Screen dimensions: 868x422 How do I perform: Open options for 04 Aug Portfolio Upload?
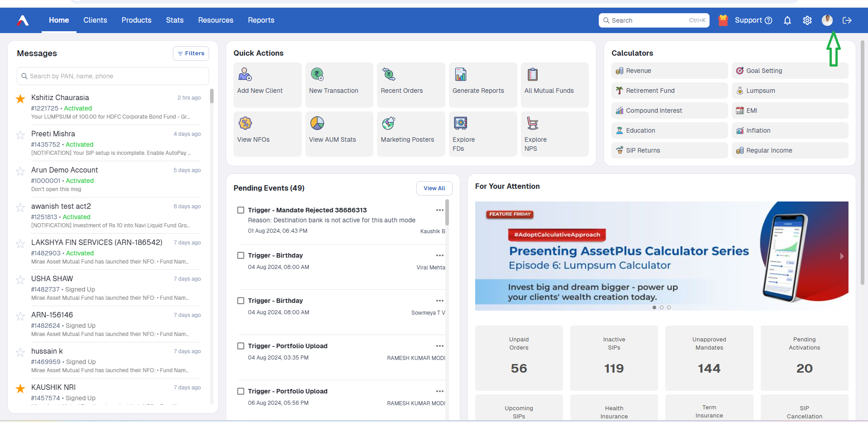(x=440, y=346)
